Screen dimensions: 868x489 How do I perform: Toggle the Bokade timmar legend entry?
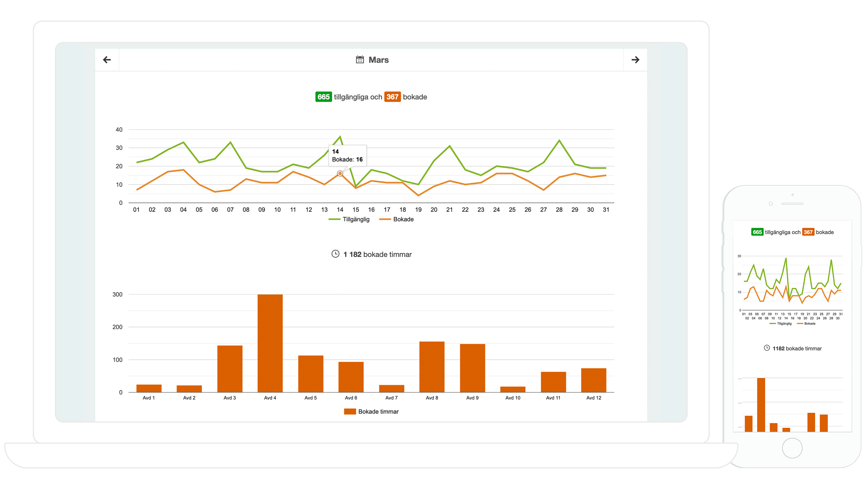click(x=371, y=411)
